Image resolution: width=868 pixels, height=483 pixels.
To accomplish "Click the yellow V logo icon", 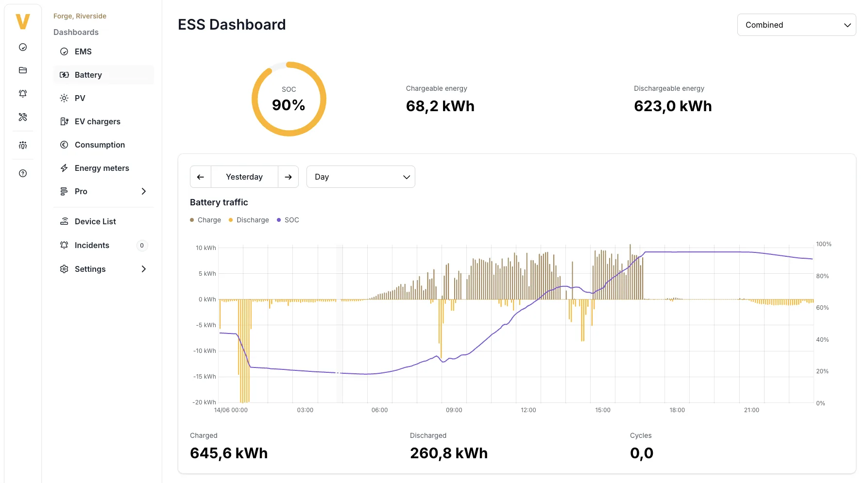I will [23, 22].
